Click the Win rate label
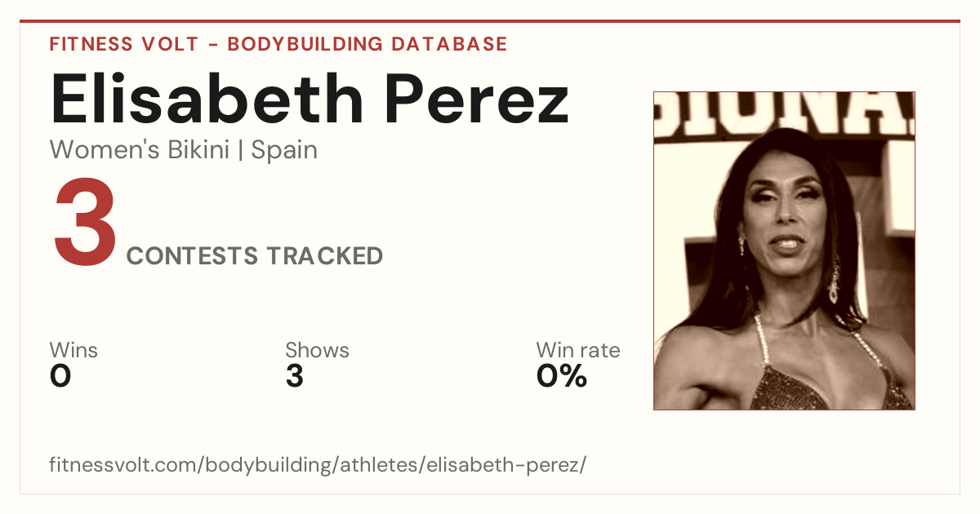This screenshot has width=980, height=514. (578, 351)
